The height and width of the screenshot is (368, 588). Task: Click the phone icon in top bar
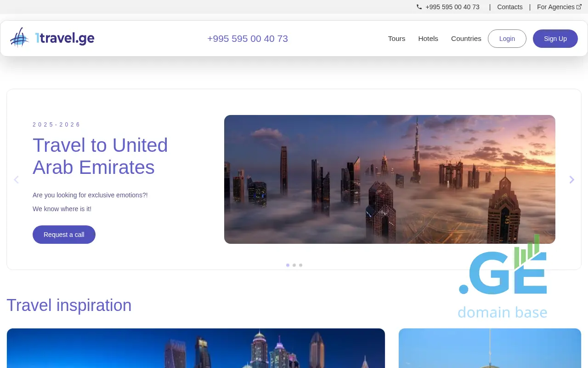(419, 7)
